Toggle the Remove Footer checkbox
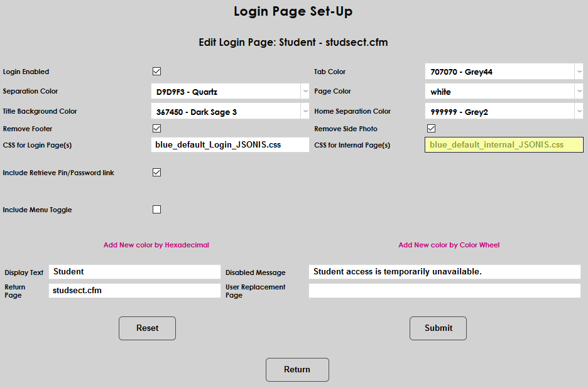The height and width of the screenshot is (388, 588). coord(157,129)
